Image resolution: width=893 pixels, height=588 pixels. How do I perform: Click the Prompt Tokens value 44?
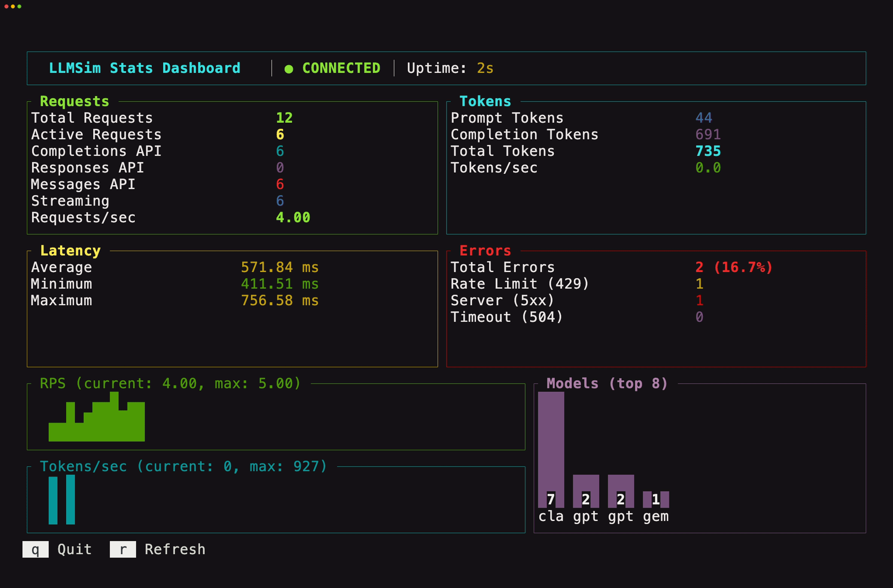pyautogui.click(x=704, y=118)
